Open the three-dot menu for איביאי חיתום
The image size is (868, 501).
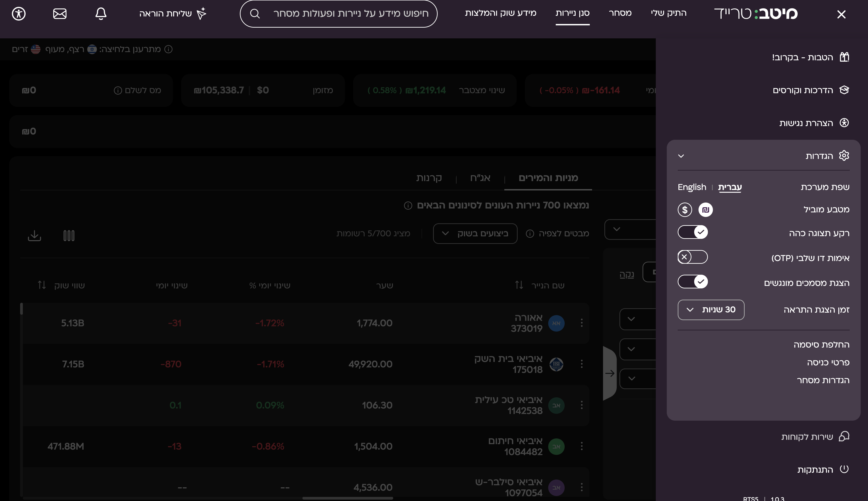point(582,446)
